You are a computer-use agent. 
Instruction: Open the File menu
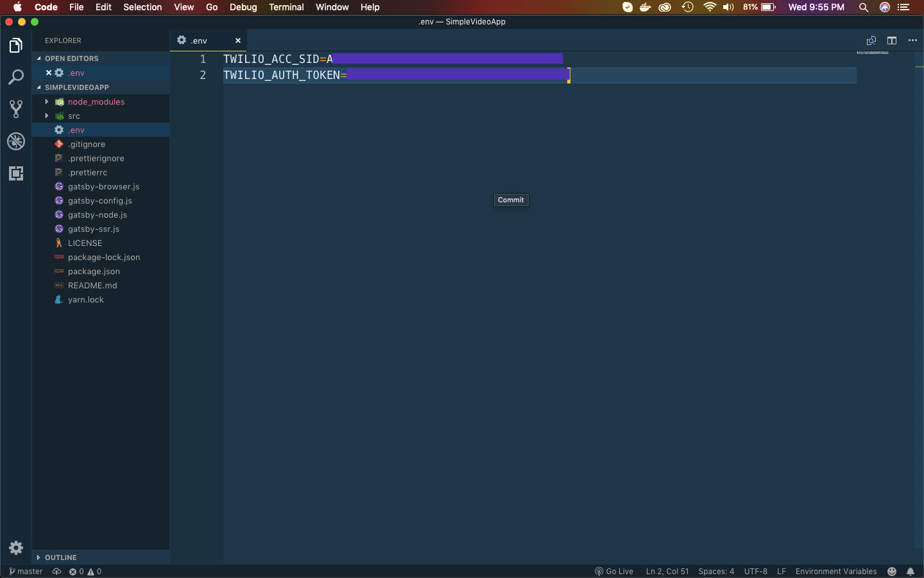76,7
